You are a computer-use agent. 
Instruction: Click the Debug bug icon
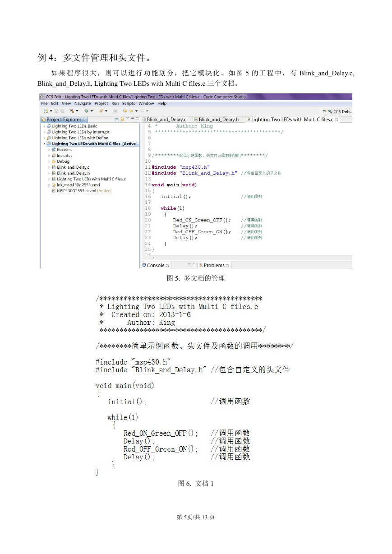86,111
